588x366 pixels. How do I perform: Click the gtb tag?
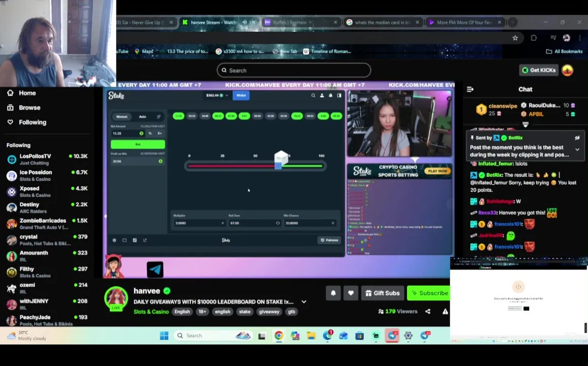(x=291, y=312)
